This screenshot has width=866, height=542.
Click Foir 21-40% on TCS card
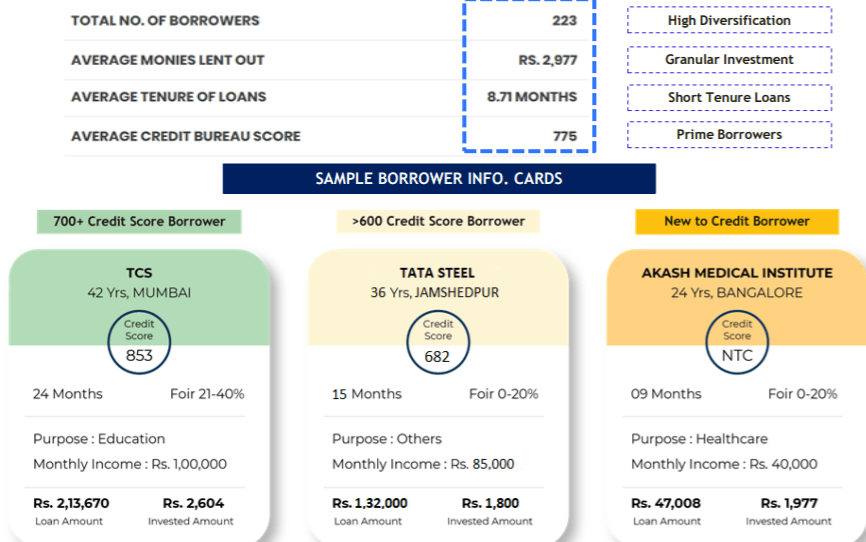coord(207,394)
